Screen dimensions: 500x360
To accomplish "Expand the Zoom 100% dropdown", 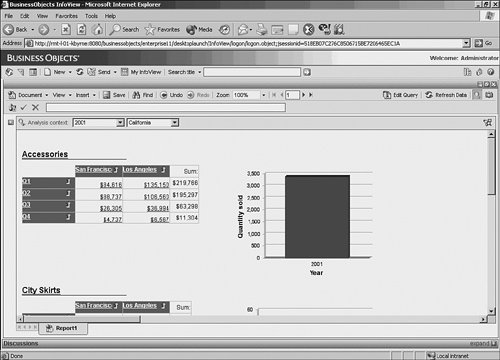I will (x=263, y=95).
